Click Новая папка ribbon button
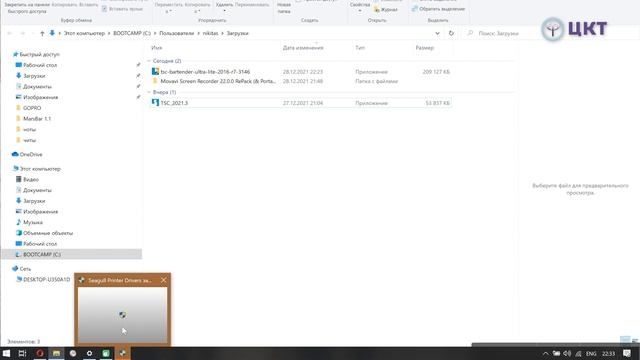 coord(284,8)
